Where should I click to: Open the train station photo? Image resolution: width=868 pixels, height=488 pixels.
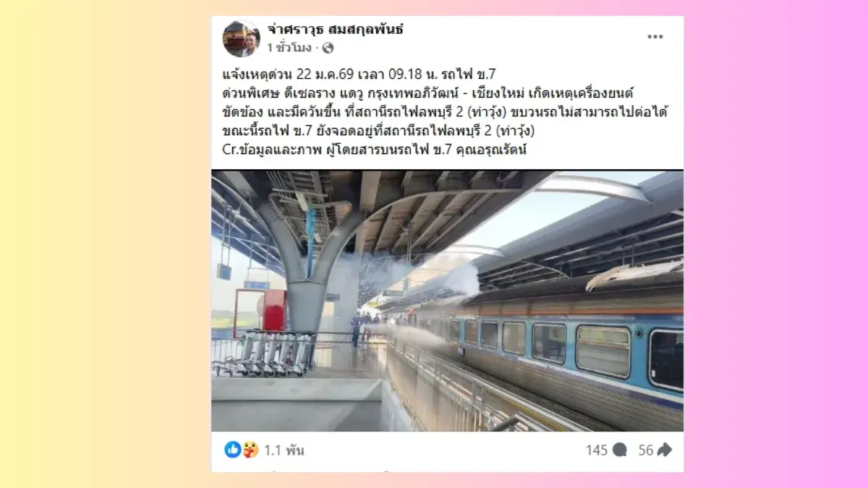point(447,301)
